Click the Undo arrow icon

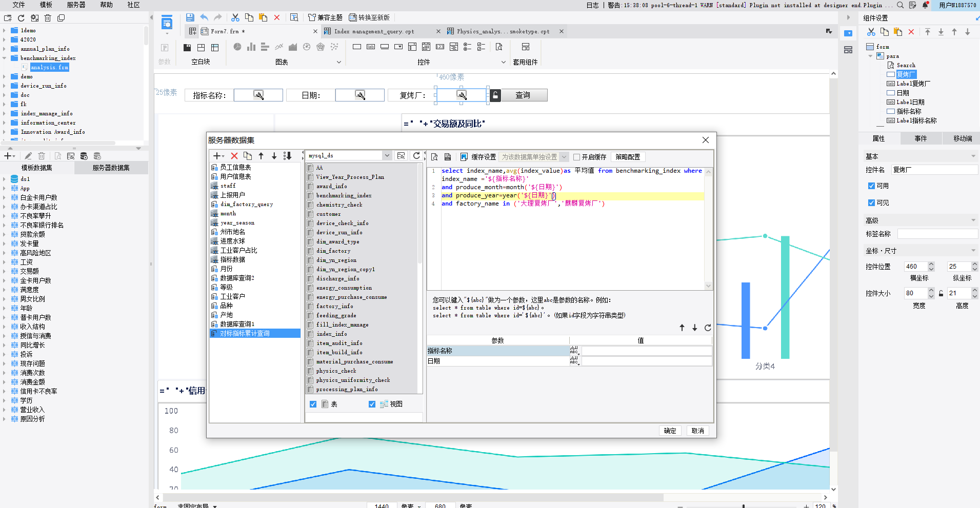pos(204,17)
